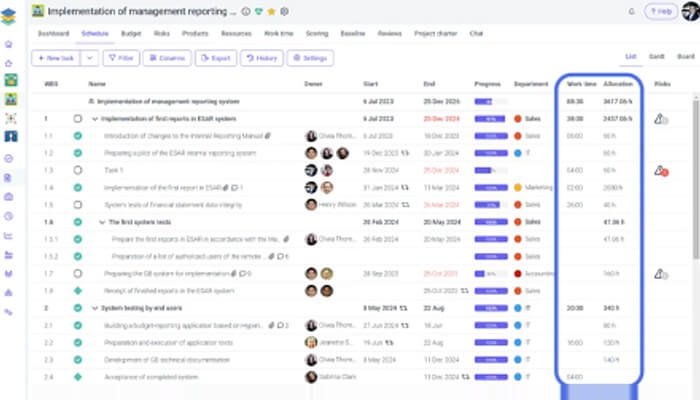Image resolution: width=700 pixels, height=400 pixels.
Task: Toggle completion status of task 1.4
Action: click(x=78, y=188)
